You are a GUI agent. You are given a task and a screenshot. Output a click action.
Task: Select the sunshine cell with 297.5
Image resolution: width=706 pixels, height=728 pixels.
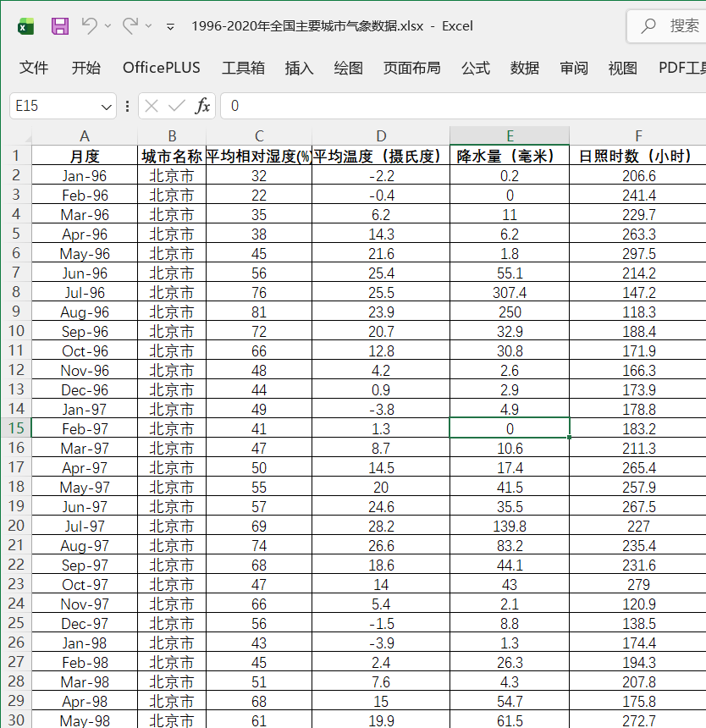pyautogui.click(x=637, y=253)
